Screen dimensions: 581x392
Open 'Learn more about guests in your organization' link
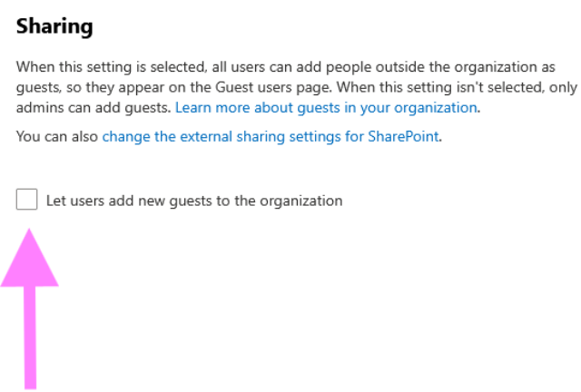coord(326,107)
